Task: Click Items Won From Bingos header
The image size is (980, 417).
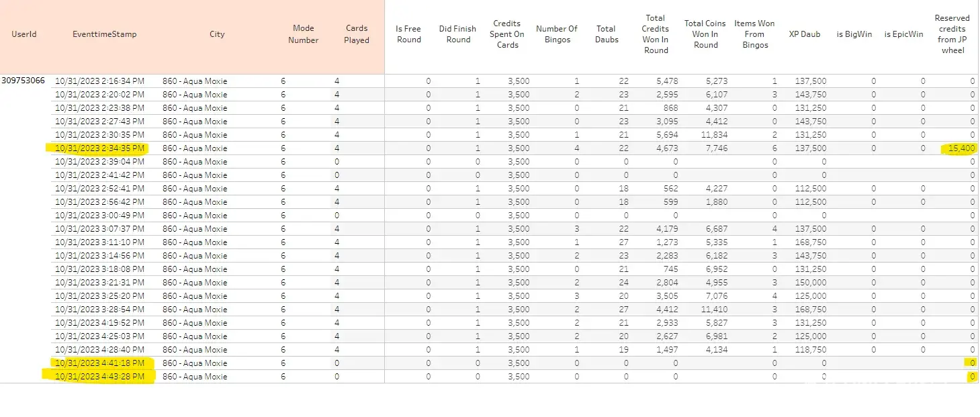Action: 754,34
